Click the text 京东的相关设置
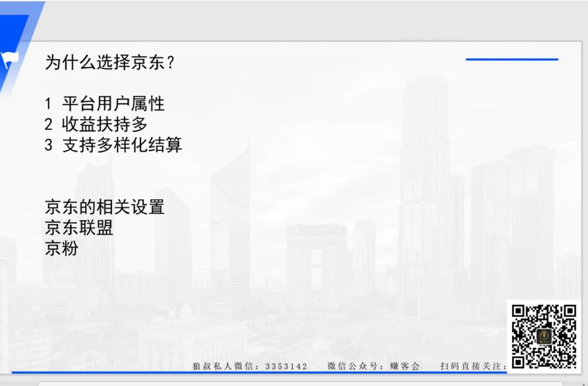Image resolution: width=588 pixels, height=386 pixels. pyautogui.click(x=104, y=207)
